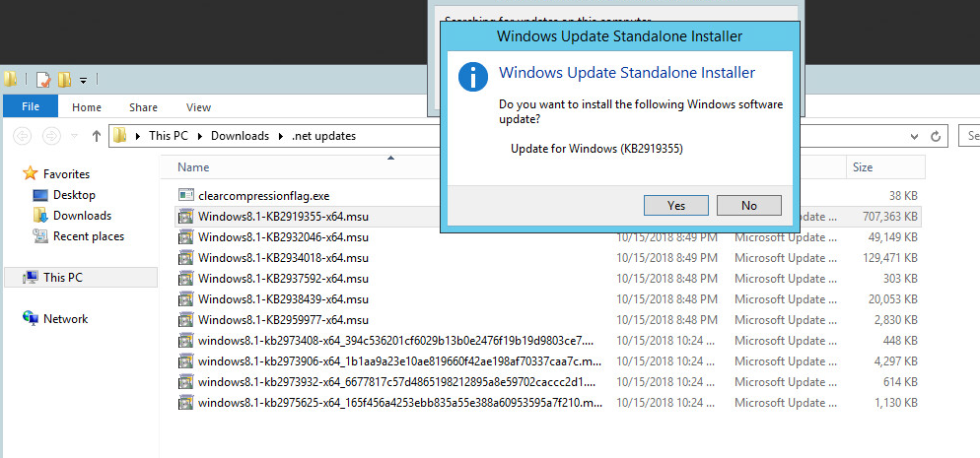Expand the chevron before .net updates in the breadcrumb

(281, 135)
